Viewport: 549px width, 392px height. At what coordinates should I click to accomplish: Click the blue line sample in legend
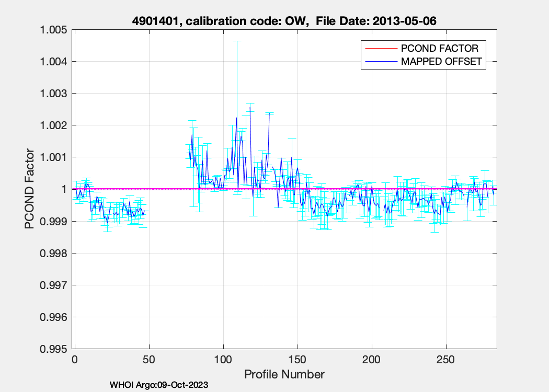380,62
